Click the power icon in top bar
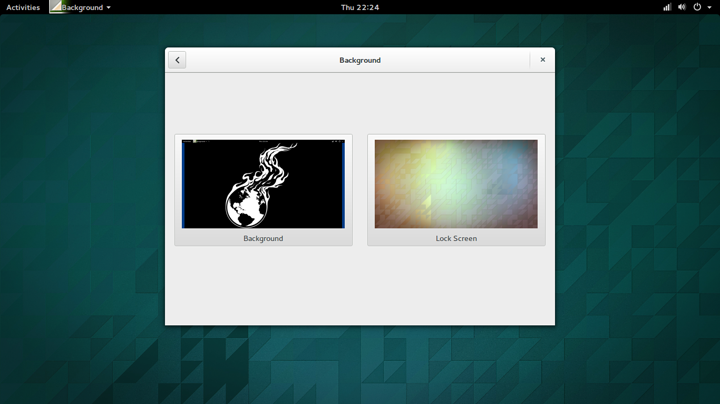The image size is (720, 404). click(697, 7)
